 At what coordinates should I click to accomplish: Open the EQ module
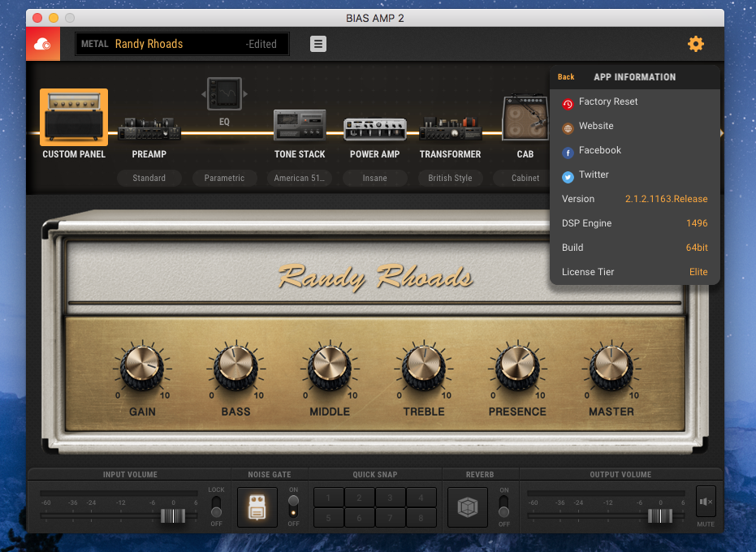[x=223, y=93]
